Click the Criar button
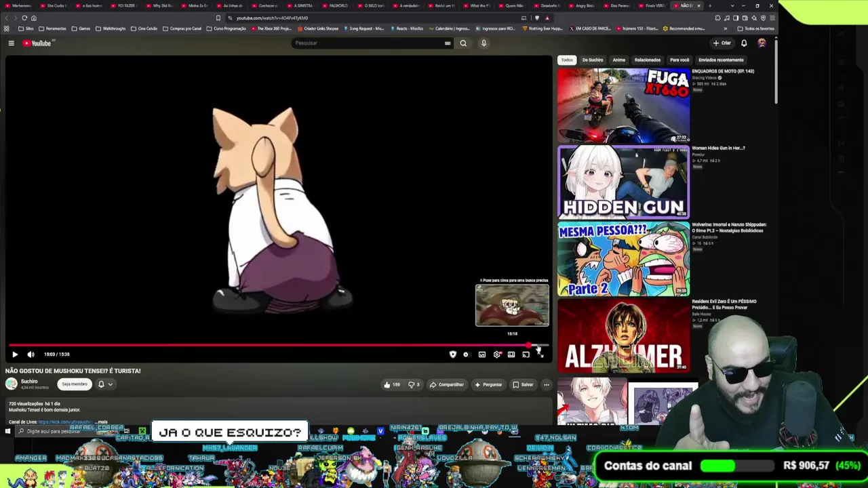 [722, 43]
